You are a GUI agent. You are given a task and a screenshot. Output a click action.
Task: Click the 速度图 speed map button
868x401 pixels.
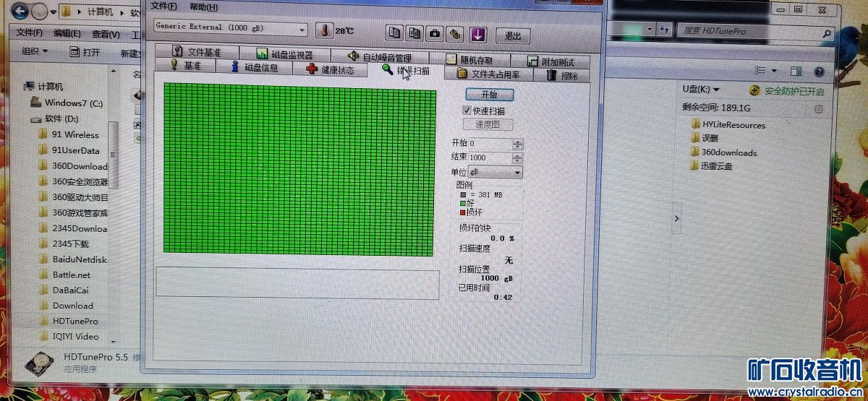pyautogui.click(x=488, y=125)
